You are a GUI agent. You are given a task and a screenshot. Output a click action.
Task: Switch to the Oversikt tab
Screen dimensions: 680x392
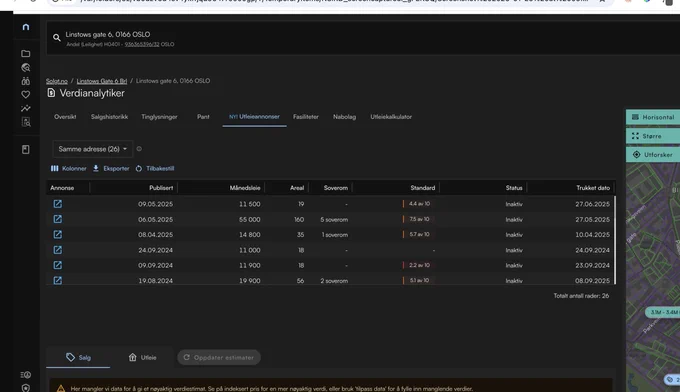coord(65,117)
